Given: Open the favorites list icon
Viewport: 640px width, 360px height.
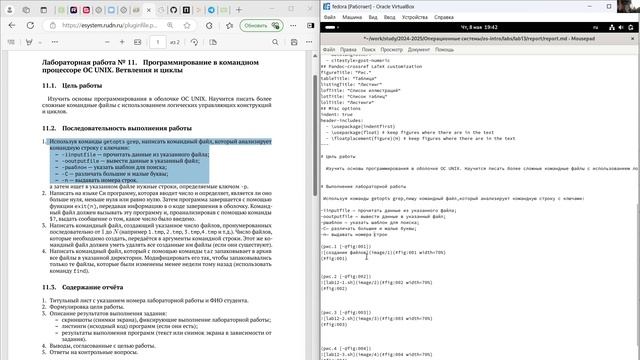Looking at the screenshot, I should 229,25.
